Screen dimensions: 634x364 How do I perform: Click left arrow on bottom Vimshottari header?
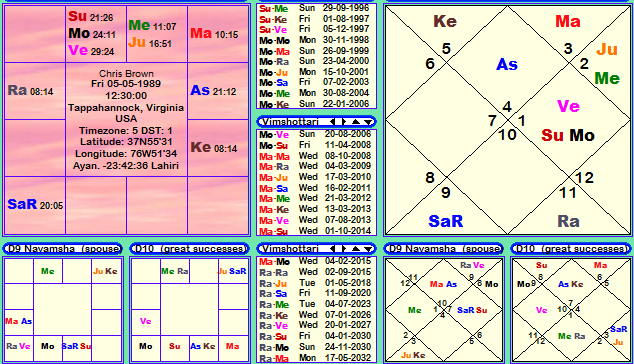332,249
